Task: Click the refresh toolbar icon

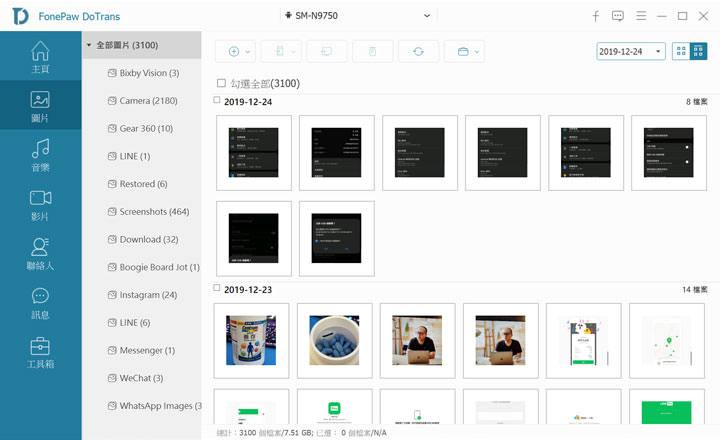Action: pos(418,51)
